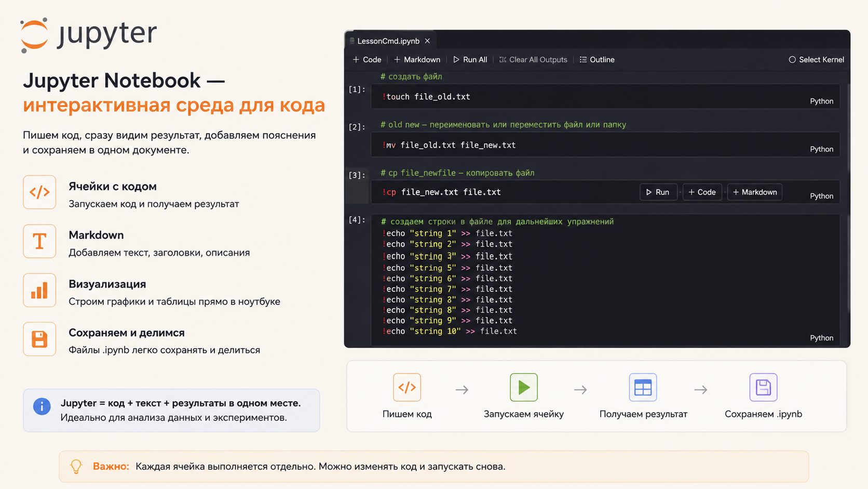Click the Jupyter logo
The height and width of the screenshot is (489, 868).
point(88,35)
